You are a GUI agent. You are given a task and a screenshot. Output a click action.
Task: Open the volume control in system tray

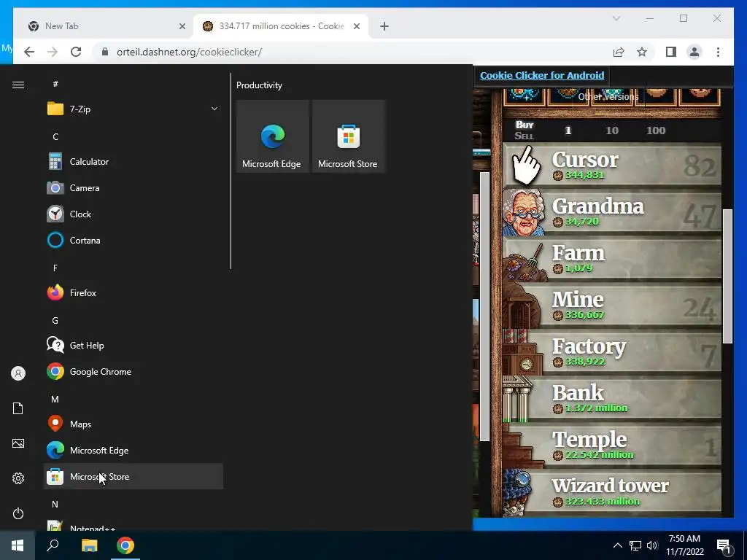[652, 545]
